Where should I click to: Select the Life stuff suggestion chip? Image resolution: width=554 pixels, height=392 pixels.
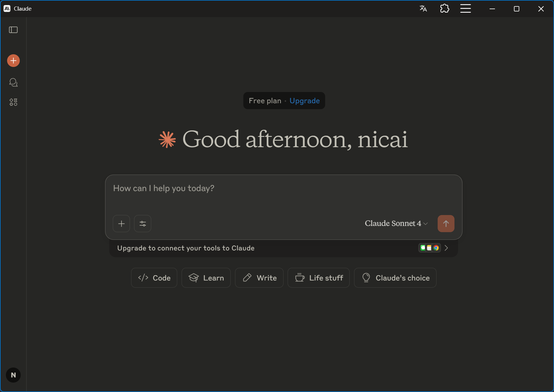coord(319,278)
